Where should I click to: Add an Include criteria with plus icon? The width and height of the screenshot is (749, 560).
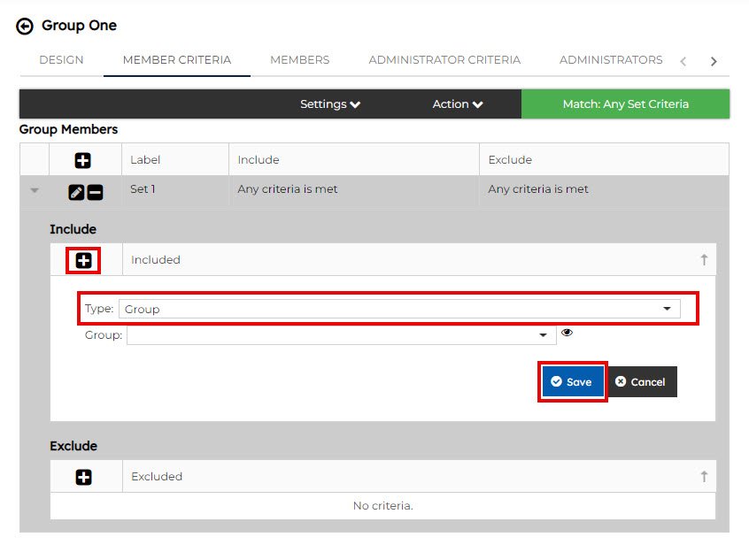[84, 260]
